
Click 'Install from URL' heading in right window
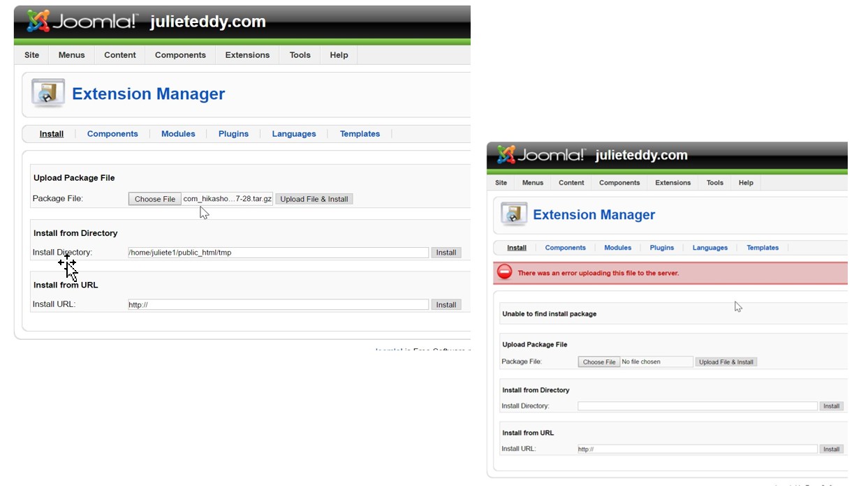point(528,433)
